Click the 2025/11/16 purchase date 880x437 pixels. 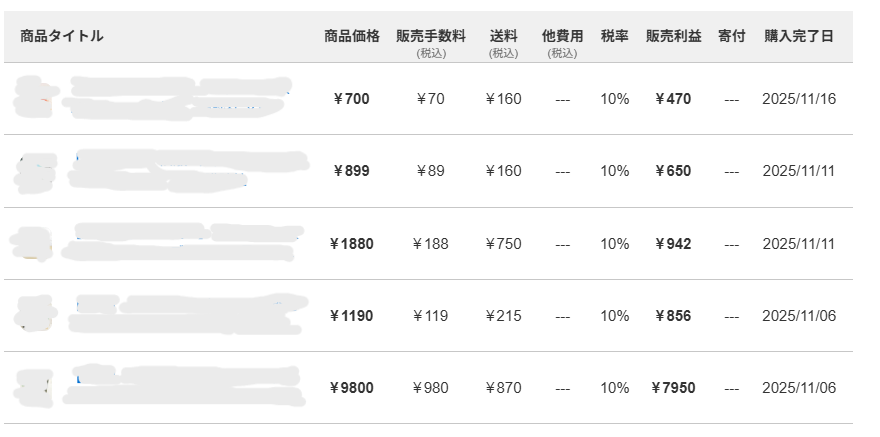pos(798,99)
